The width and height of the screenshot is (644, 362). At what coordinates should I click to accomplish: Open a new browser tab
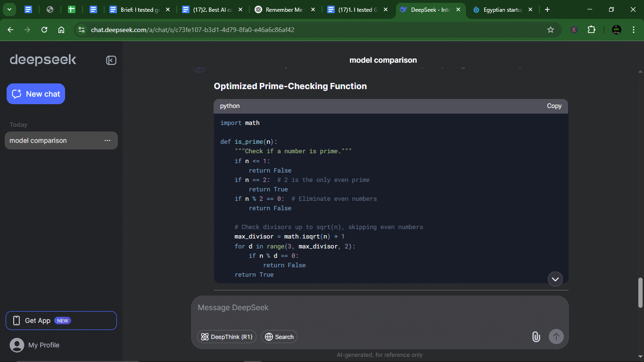point(547,9)
